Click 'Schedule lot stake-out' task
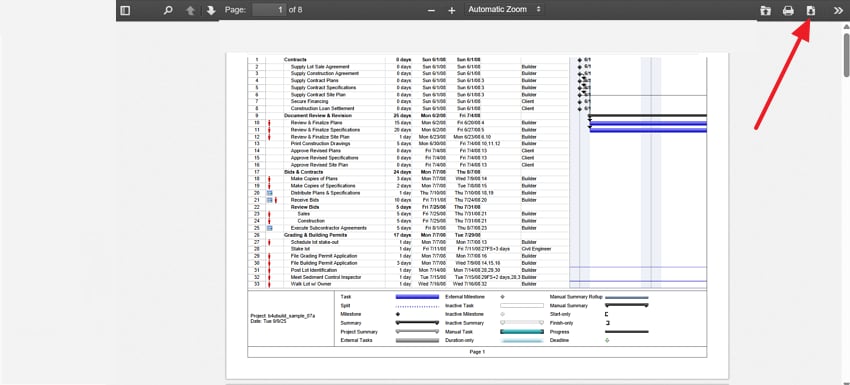850x385 pixels. (x=315, y=242)
